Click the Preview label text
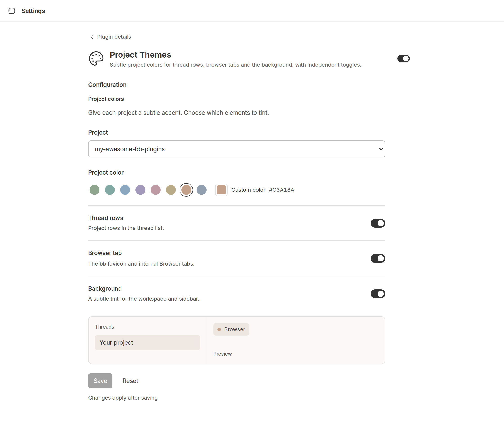 coord(223,354)
